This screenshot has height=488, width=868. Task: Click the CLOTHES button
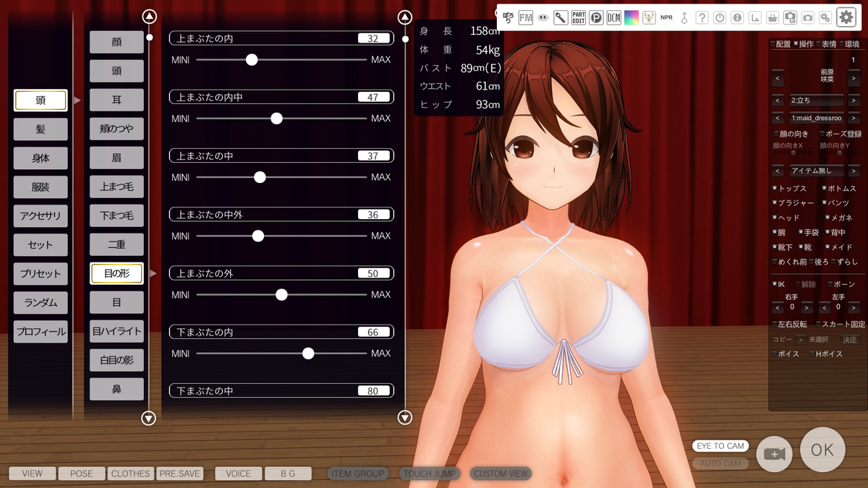130,474
